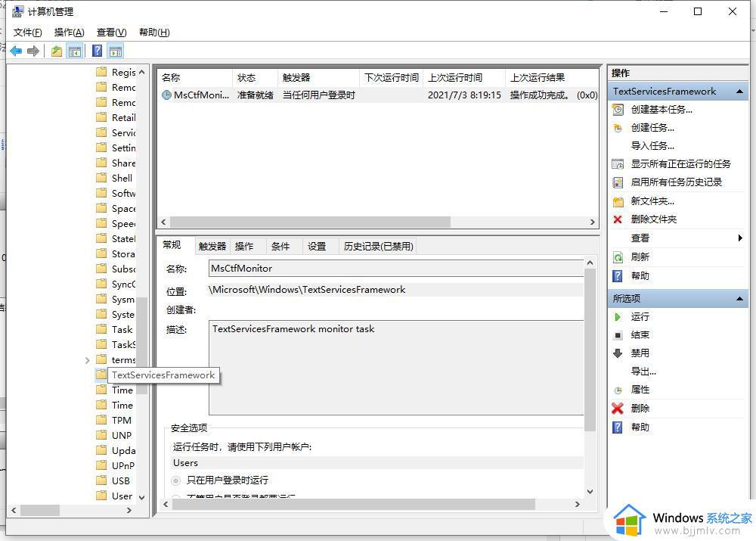756x541 pixels.
Task: Click the 创建任务 icon
Action: pos(618,128)
